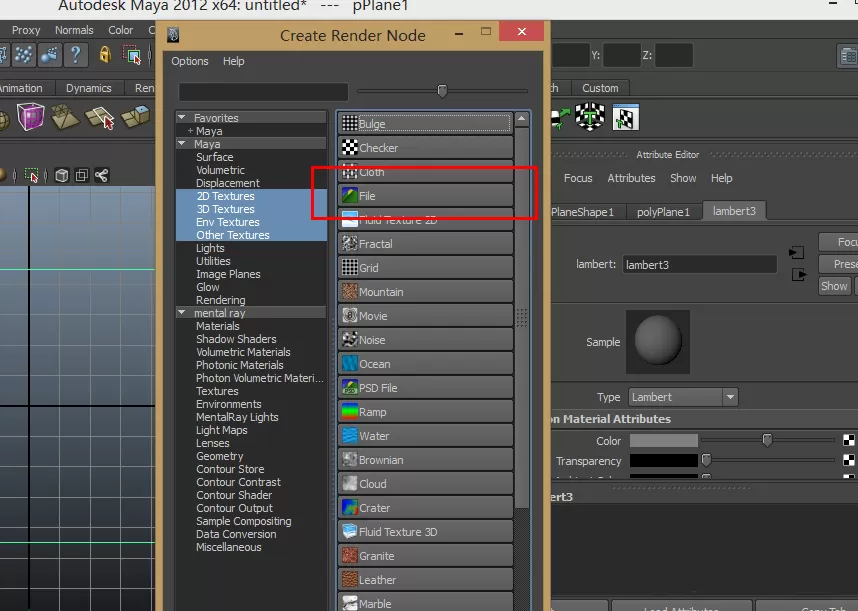This screenshot has height=611, width=858.
Task: Create a File texture node
Action: pyautogui.click(x=426, y=196)
